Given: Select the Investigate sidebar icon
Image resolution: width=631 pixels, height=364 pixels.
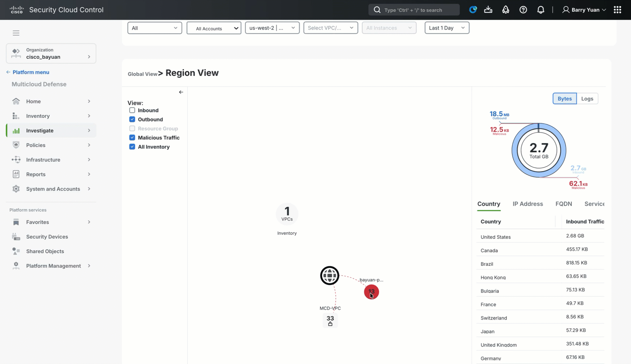Looking at the screenshot, I should point(16,130).
